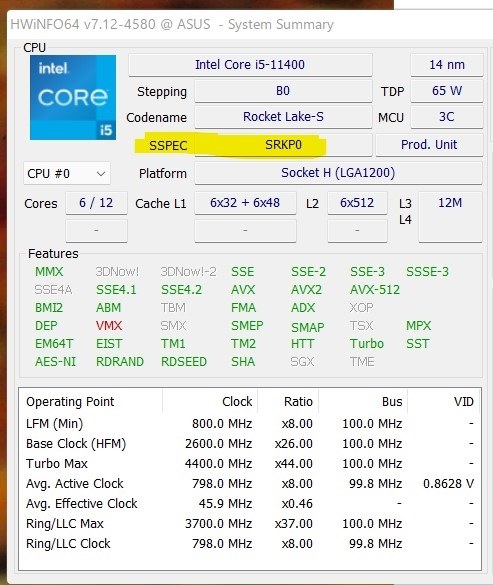Click the greyed SGX feature
This screenshot has height=585, width=493.
click(x=302, y=362)
